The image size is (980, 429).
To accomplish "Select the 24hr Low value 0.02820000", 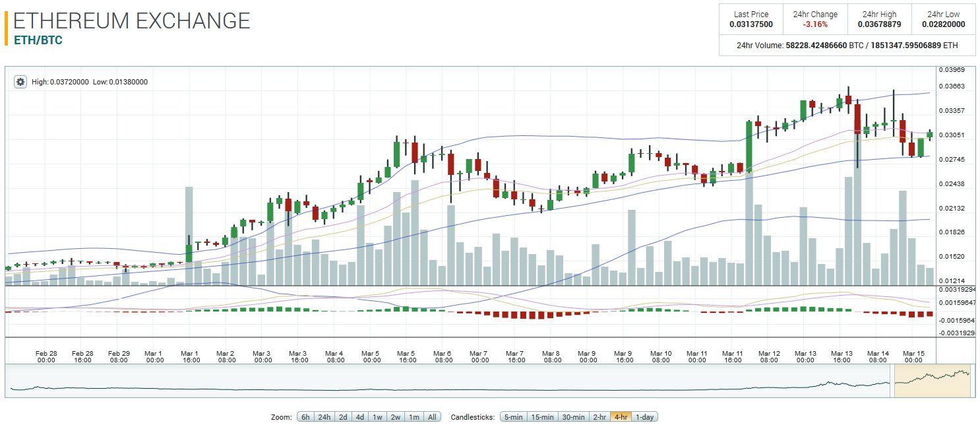I will point(944,24).
